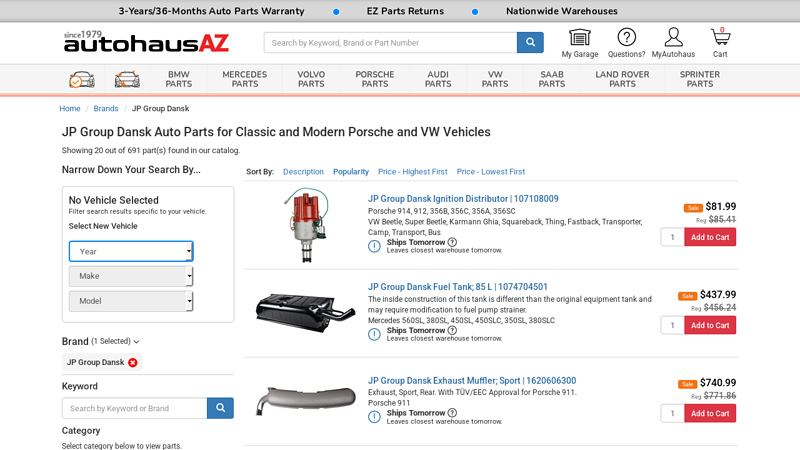Click Ships Tomorrow help icon for Exhaust Muffler
This screenshot has height=450, width=800.
[x=452, y=413]
